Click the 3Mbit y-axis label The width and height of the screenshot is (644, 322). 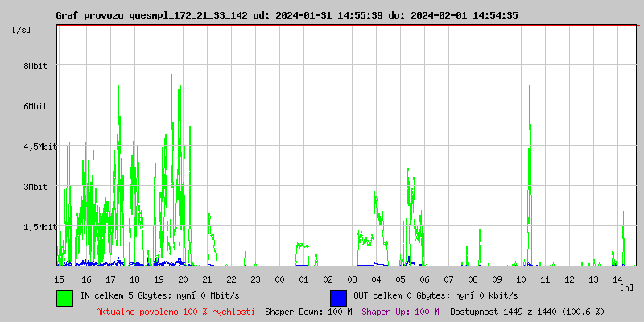pos(35,187)
